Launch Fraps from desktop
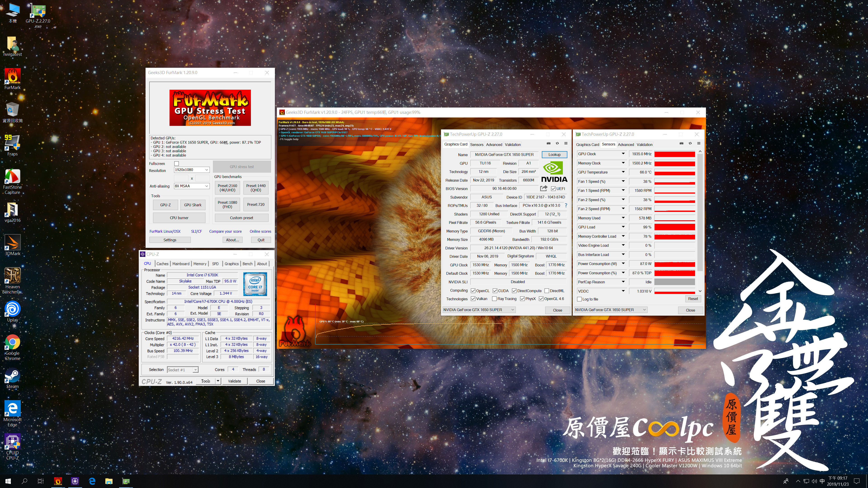Screen dimensions: 868x488 click(x=12, y=145)
